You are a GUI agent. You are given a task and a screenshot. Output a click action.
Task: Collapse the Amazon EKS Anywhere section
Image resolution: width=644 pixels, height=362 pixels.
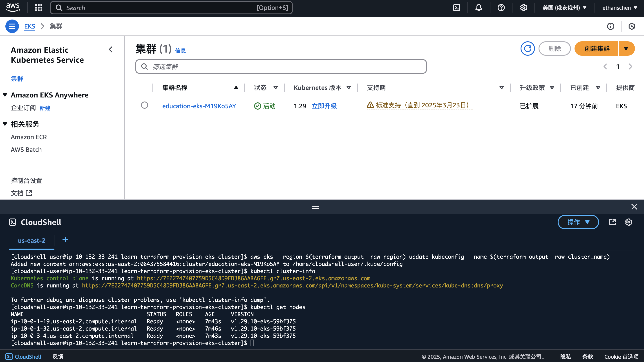coord(5,95)
